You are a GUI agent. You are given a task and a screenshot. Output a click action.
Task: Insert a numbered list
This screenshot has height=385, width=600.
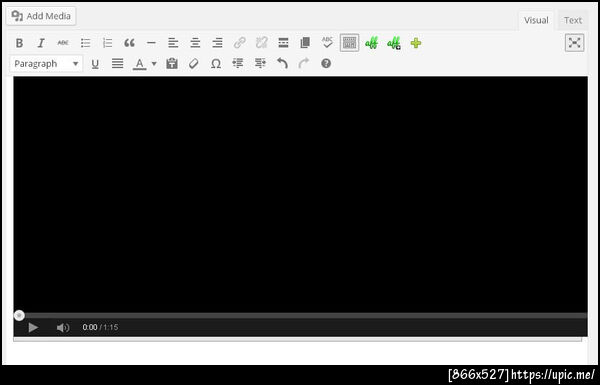point(108,43)
